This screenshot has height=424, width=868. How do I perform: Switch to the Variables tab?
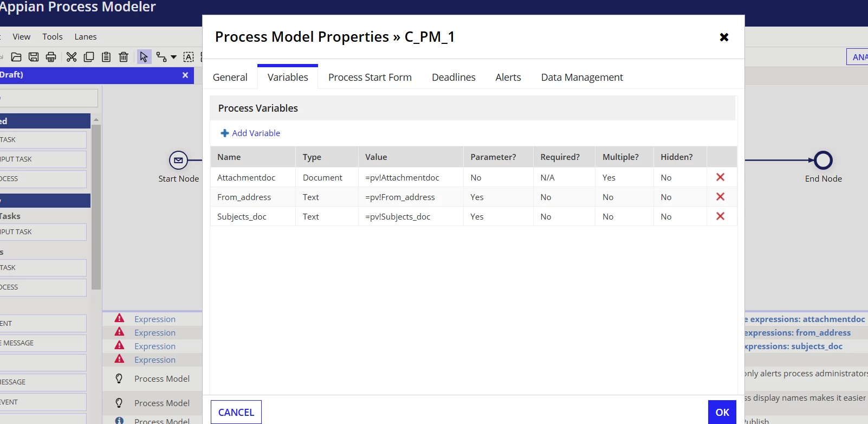click(x=288, y=77)
